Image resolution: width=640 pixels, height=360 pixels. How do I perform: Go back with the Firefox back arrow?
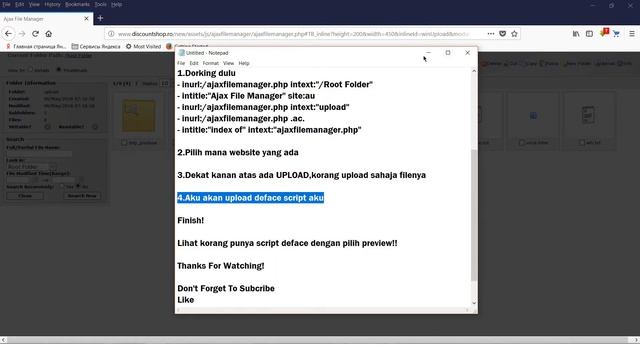8,34
